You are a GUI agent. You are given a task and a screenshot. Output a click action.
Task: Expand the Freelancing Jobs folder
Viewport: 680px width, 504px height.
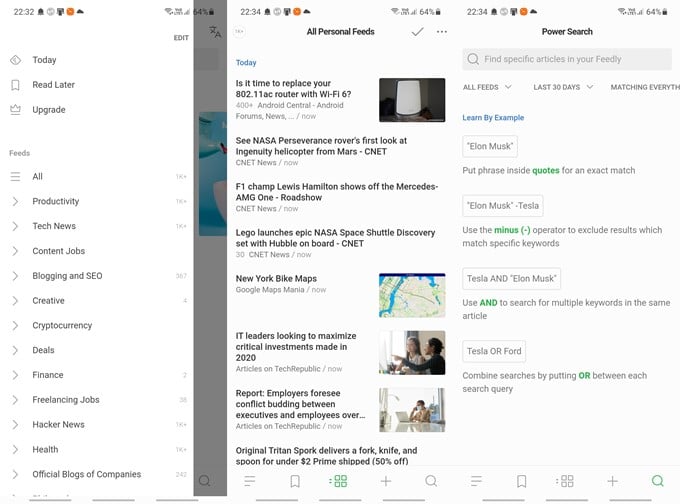(x=15, y=399)
